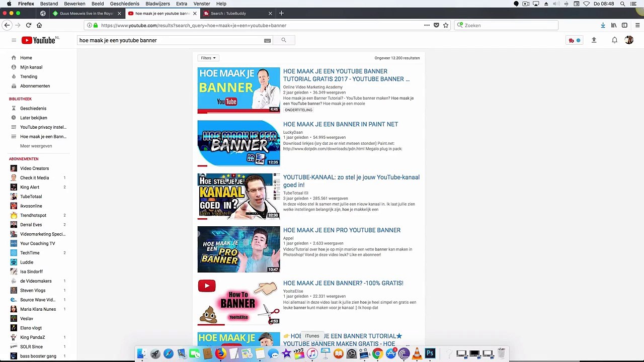Click the Firefox back arrow
644x362 pixels.
[7, 25]
